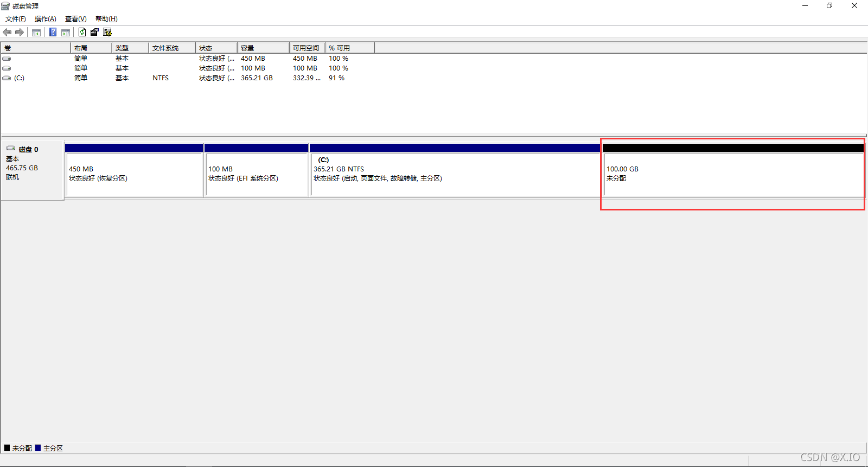Viewport: 868px width, 467px height.
Task: Click the 365.21 GB capacity cell
Action: click(257, 78)
